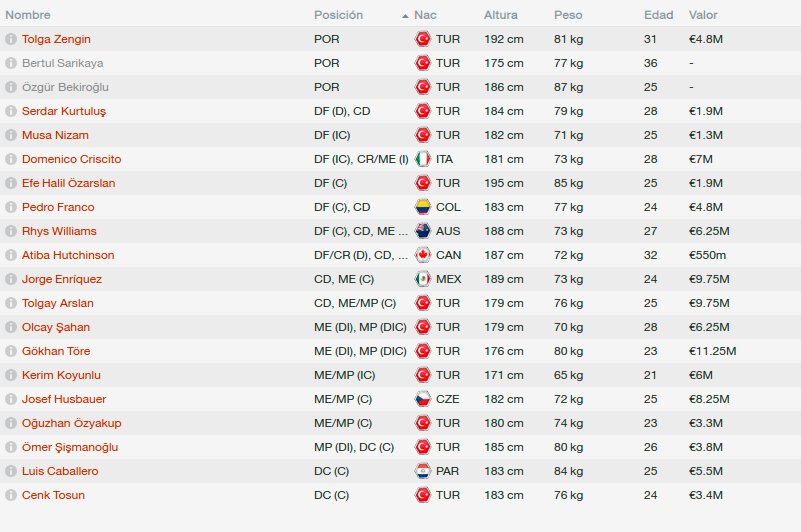Click Italy flag icon in Criscito row

click(x=422, y=159)
